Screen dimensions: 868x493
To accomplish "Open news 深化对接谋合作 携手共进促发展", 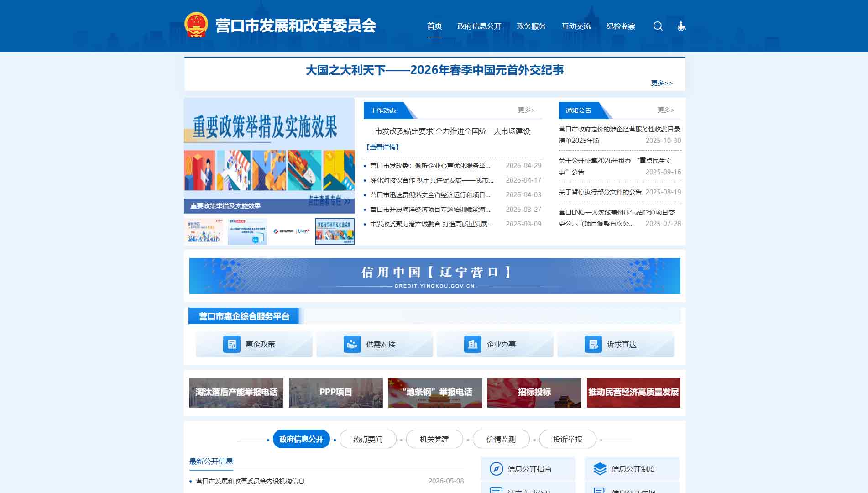I will tap(432, 180).
